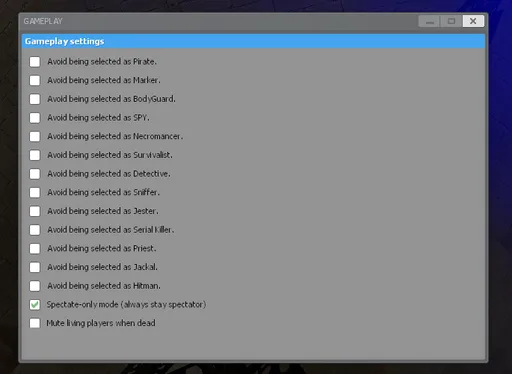Check Avoid being selected as Hitman

[x=35, y=286]
